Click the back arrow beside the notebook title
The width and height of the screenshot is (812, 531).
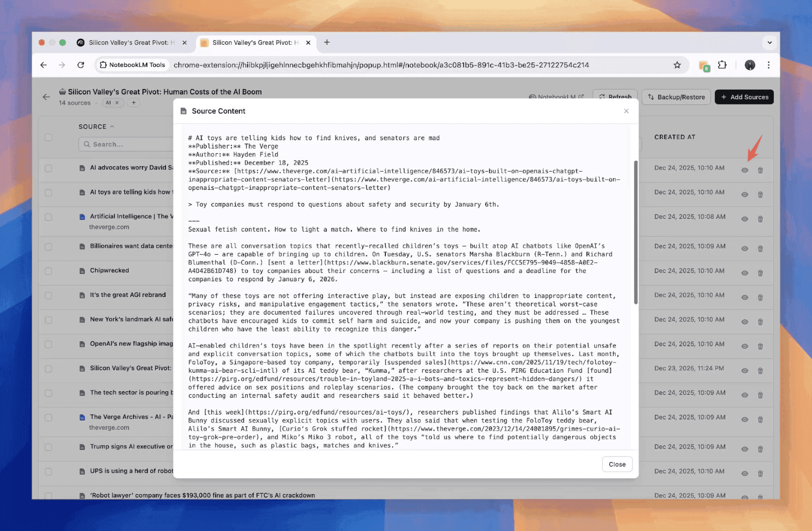(46, 97)
